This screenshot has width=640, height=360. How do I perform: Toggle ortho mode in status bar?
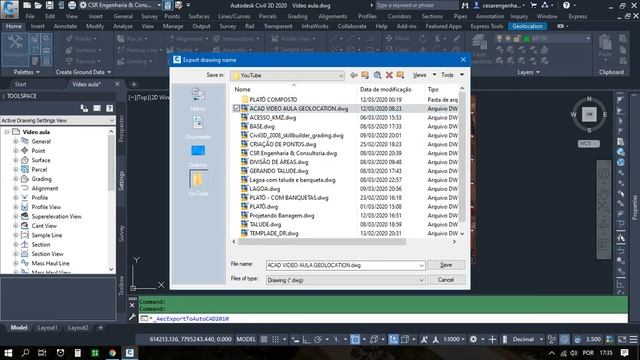point(306,339)
